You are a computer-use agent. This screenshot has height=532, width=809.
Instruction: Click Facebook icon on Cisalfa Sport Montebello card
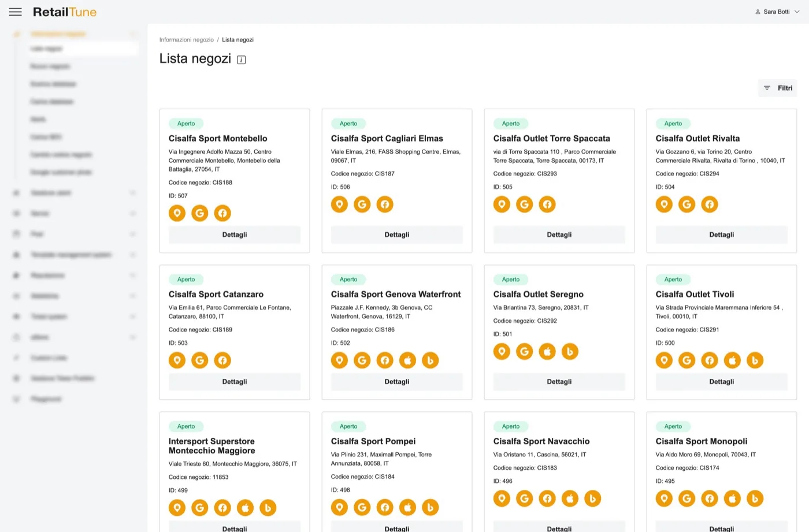click(222, 213)
